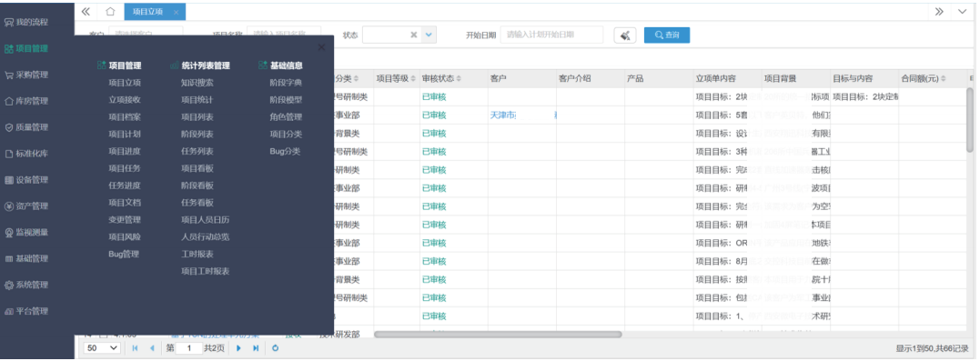
Task: Open 项目风险 from the submenu
Action: tap(125, 236)
